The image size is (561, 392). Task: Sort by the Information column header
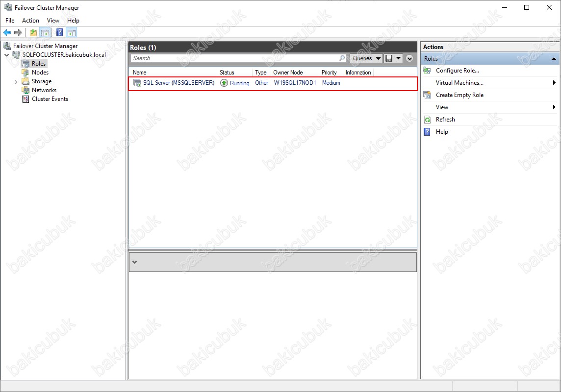[x=358, y=73]
